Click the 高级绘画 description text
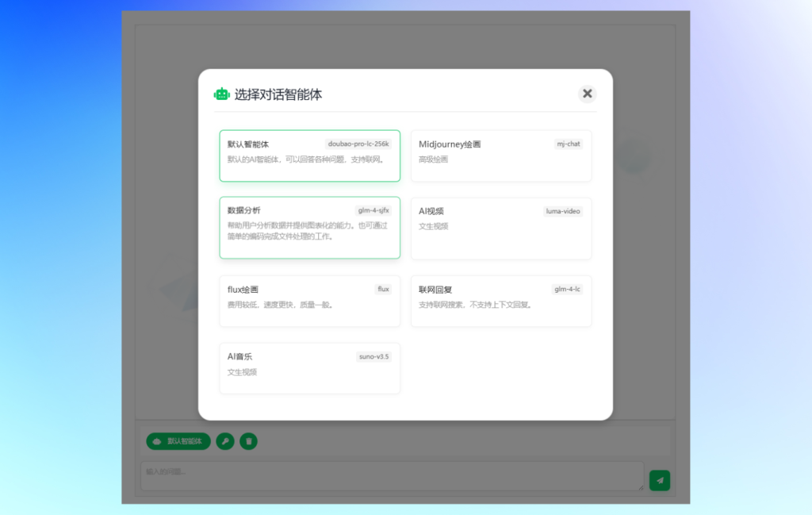 click(433, 159)
